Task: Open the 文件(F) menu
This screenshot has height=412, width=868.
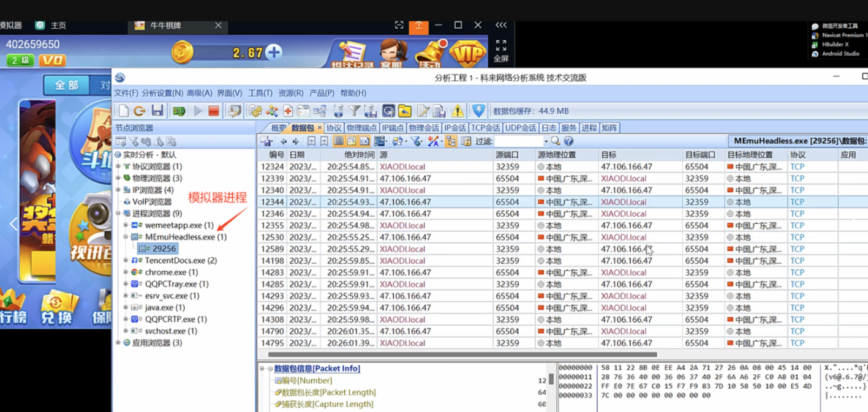Action: (x=126, y=93)
